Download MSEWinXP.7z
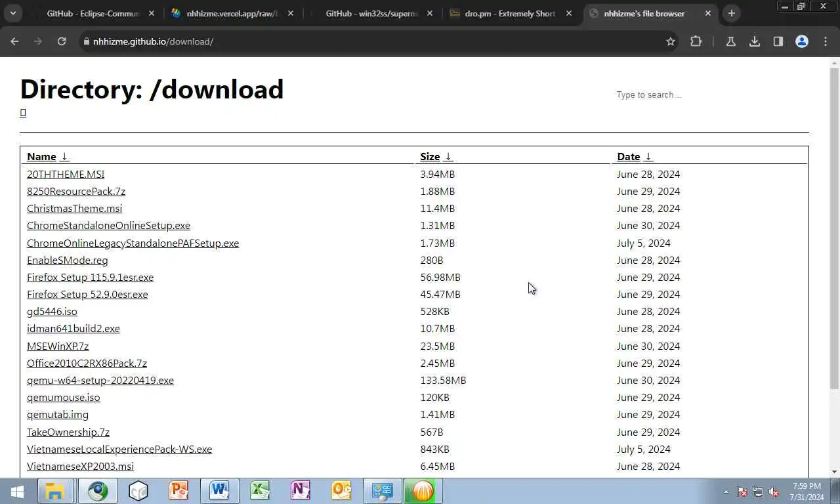The height and width of the screenshot is (504, 840). 58,346
